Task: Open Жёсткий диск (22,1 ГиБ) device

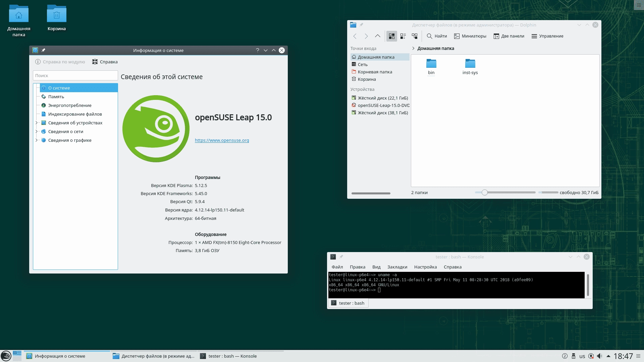Action: tap(380, 98)
